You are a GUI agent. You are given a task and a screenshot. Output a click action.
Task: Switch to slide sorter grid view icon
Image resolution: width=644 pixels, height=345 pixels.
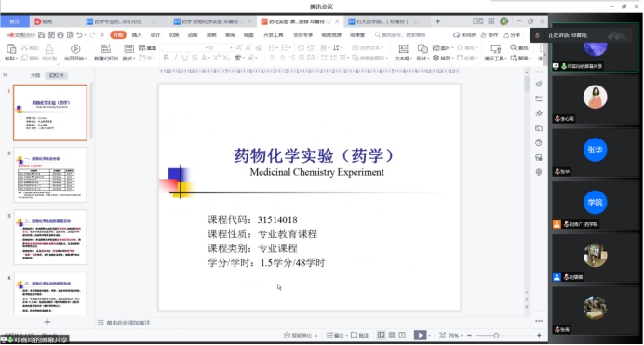(x=392, y=335)
